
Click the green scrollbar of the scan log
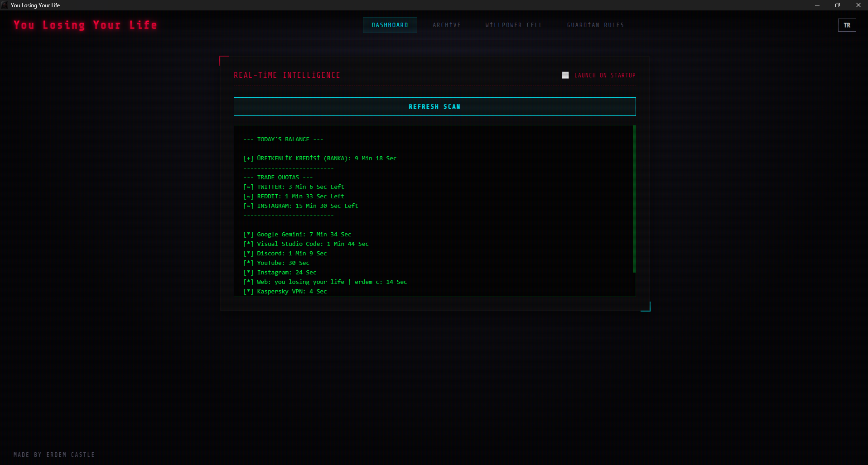(x=634, y=199)
